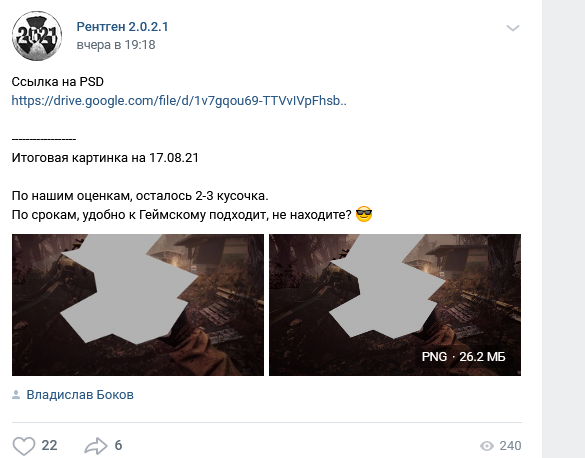The image size is (585, 458).
Task: Click the Рентген 2.0.2.1 group avatar
Action: [x=37, y=36]
